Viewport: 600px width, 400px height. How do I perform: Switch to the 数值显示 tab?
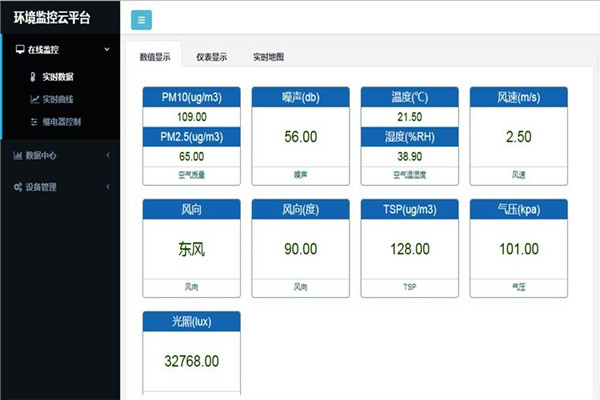click(x=154, y=57)
